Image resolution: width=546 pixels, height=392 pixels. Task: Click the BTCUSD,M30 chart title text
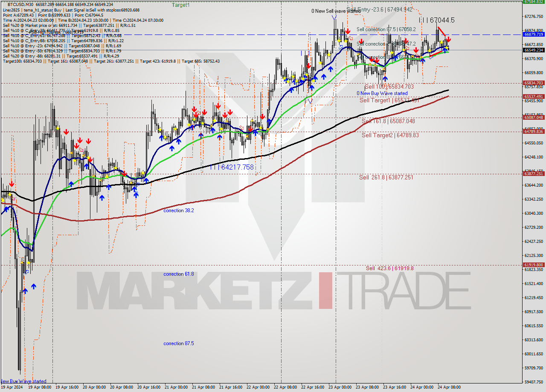click(x=21, y=4)
